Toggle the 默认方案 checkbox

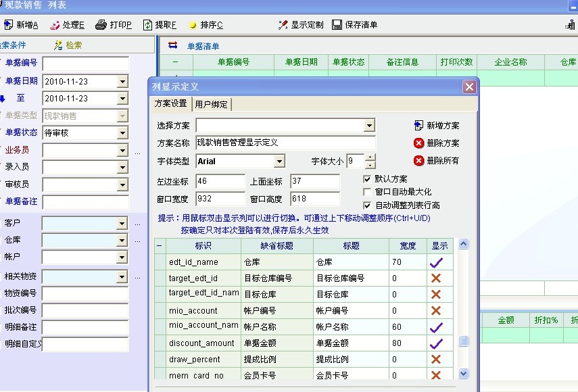(x=367, y=179)
